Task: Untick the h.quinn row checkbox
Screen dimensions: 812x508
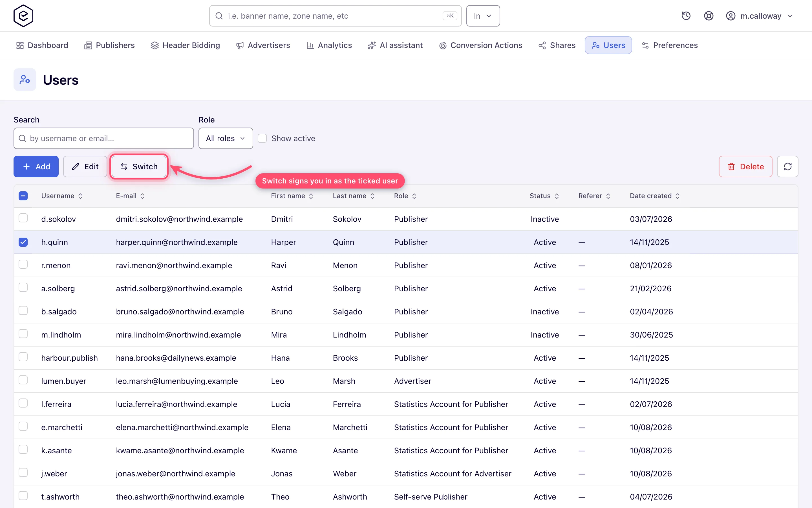Action: click(x=23, y=242)
